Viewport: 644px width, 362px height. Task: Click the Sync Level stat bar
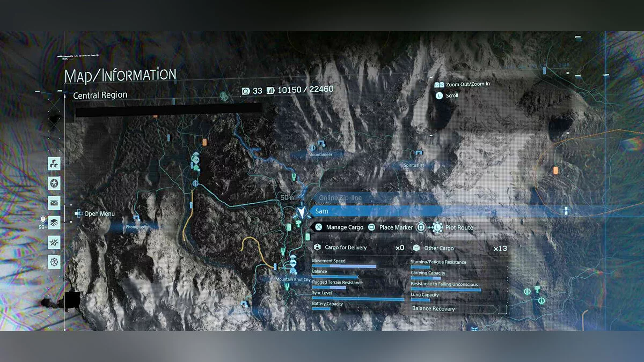[x=358, y=299]
